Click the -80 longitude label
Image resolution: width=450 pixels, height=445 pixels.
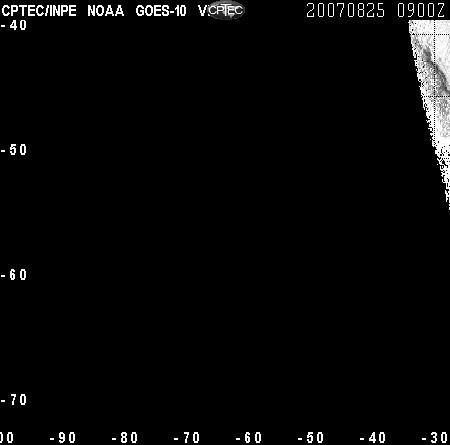coord(125,438)
